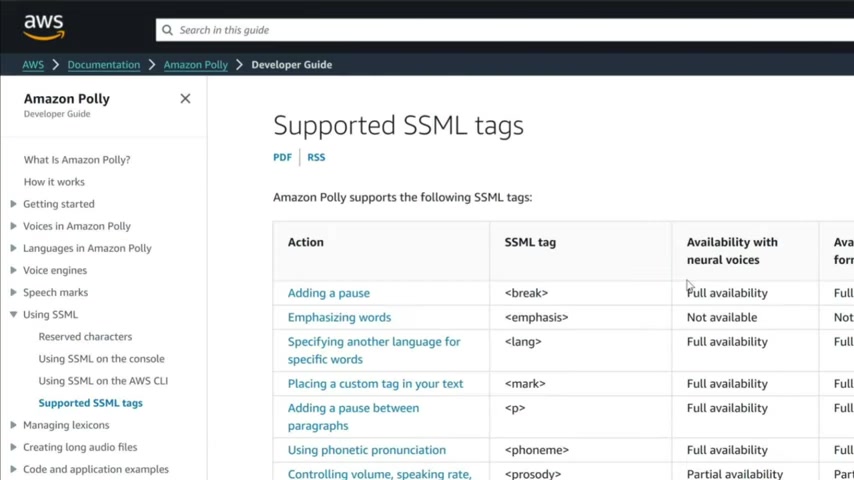Expand the Managing lexicons section

pos(14,425)
